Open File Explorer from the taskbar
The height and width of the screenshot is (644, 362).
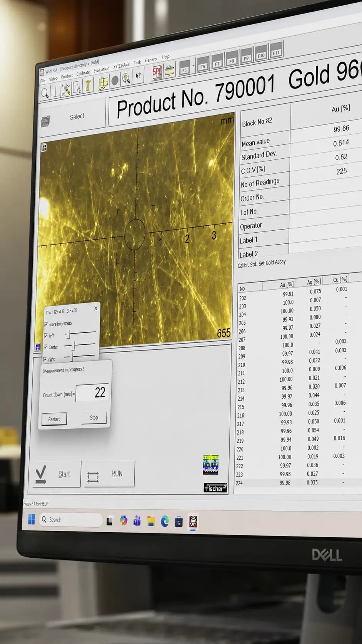[151, 522]
